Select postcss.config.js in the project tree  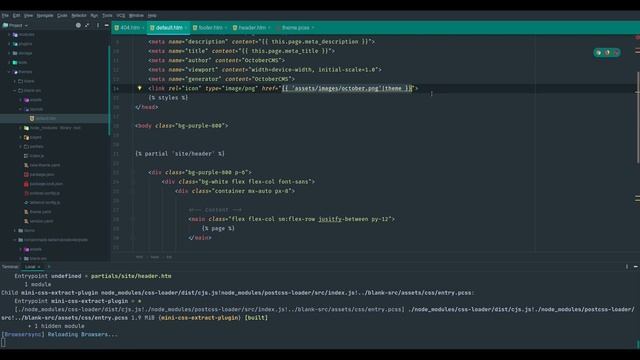pyautogui.click(x=42, y=193)
